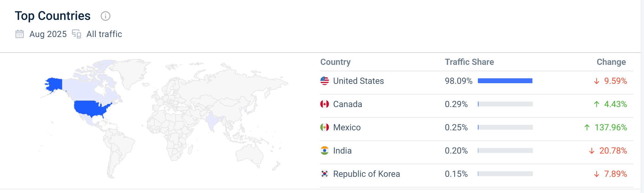
Task: Click the Mexico flag icon
Action: click(325, 127)
